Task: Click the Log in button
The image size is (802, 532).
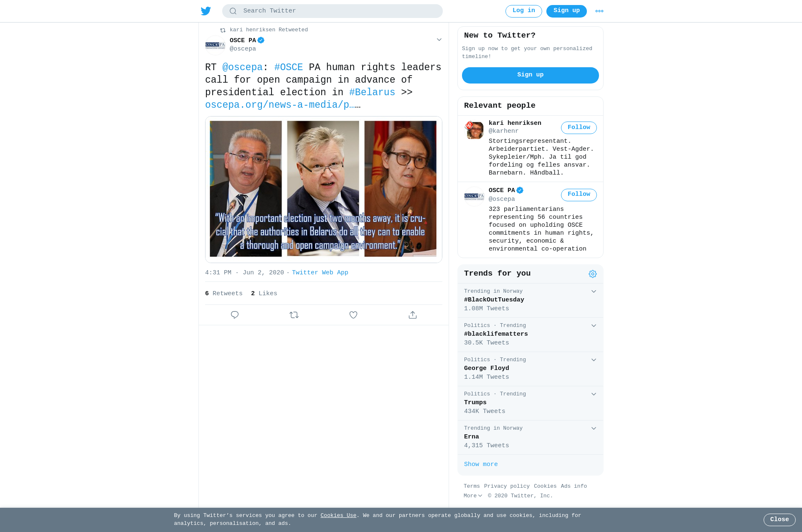Action: 524,11
